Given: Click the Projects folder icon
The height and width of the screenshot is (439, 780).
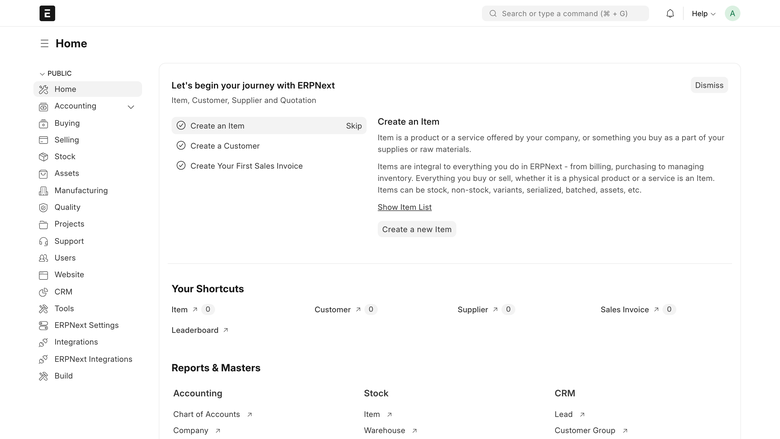Looking at the screenshot, I should coord(44,224).
